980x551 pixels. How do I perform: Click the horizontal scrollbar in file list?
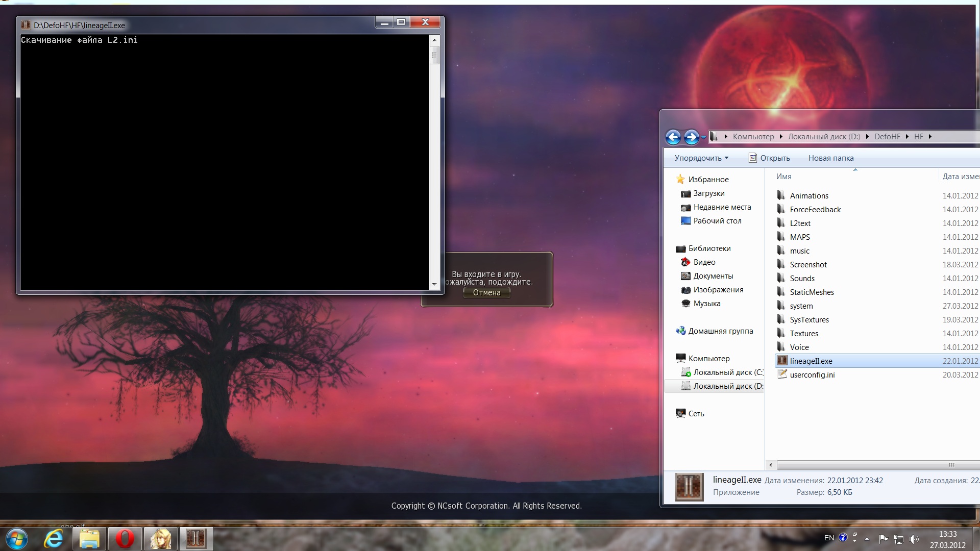878,465
